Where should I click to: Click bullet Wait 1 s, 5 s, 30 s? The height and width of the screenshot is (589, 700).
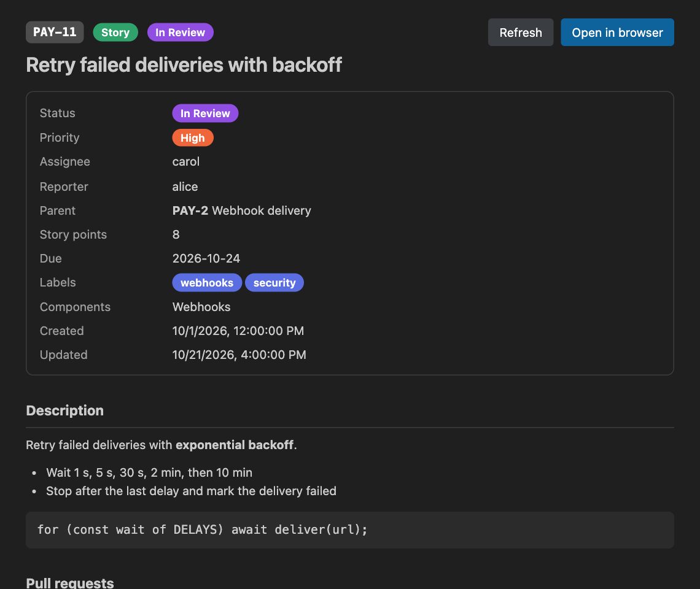[x=149, y=473]
